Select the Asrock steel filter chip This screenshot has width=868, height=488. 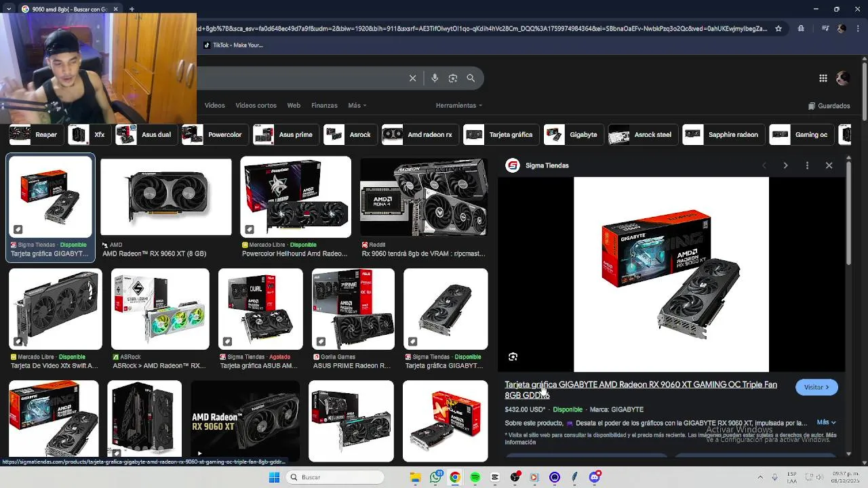coord(642,135)
